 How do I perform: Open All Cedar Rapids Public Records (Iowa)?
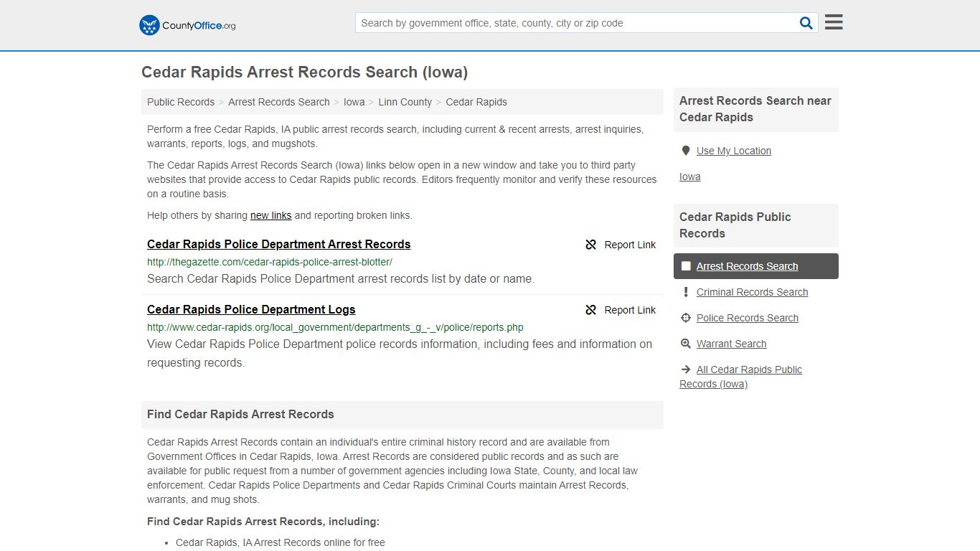[x=741, y=377]
